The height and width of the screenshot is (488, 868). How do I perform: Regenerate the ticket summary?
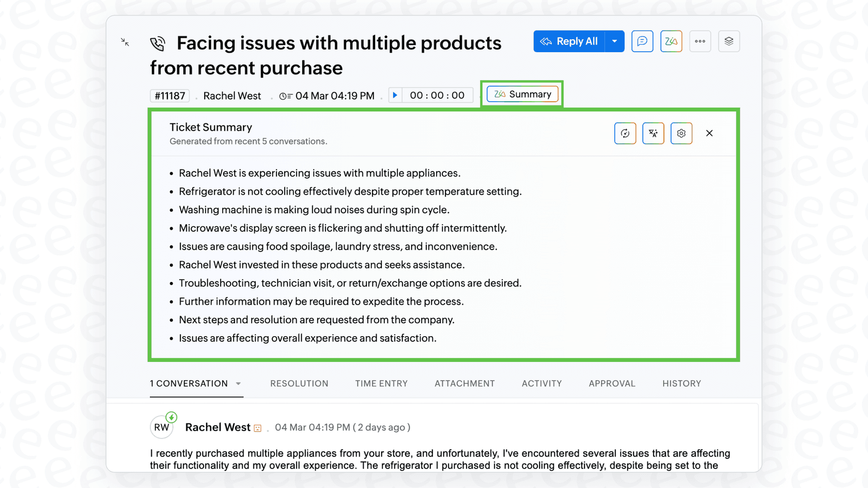[x=625, y=133]
